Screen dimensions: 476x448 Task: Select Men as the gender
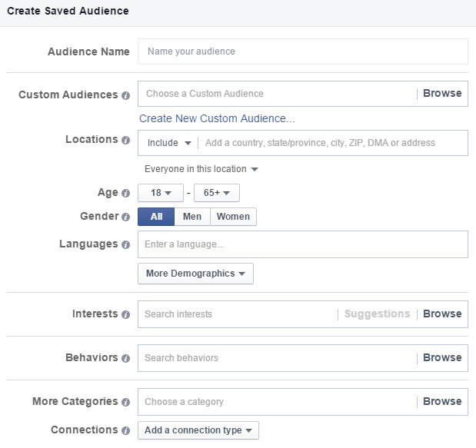(192, 217)
